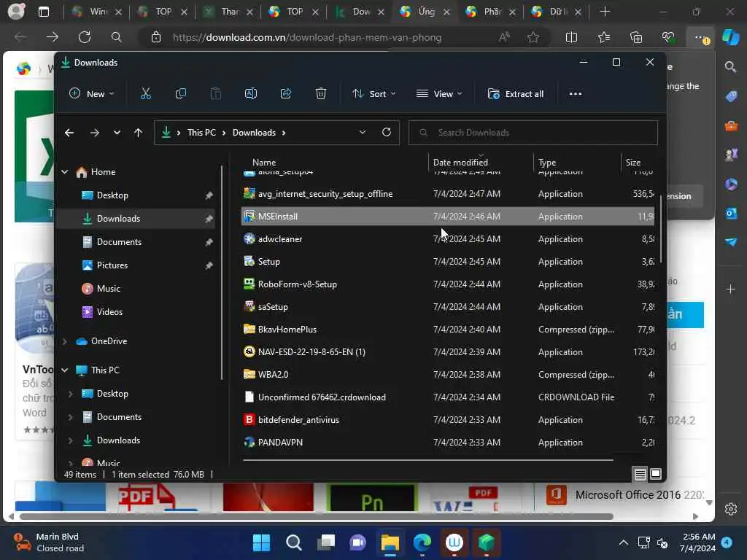
Task: Click the browser URL address bar
Action: point(307,37)
